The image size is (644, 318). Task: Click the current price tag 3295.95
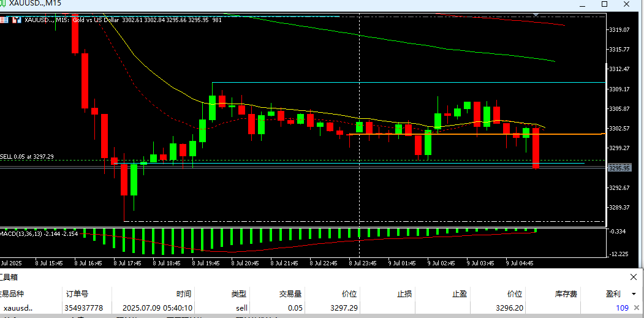click(x=619, y=168)
